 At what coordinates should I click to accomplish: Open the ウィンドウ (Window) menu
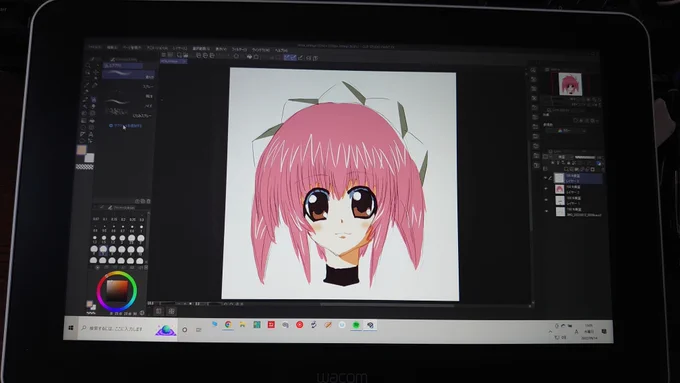[x=261, y=50]
